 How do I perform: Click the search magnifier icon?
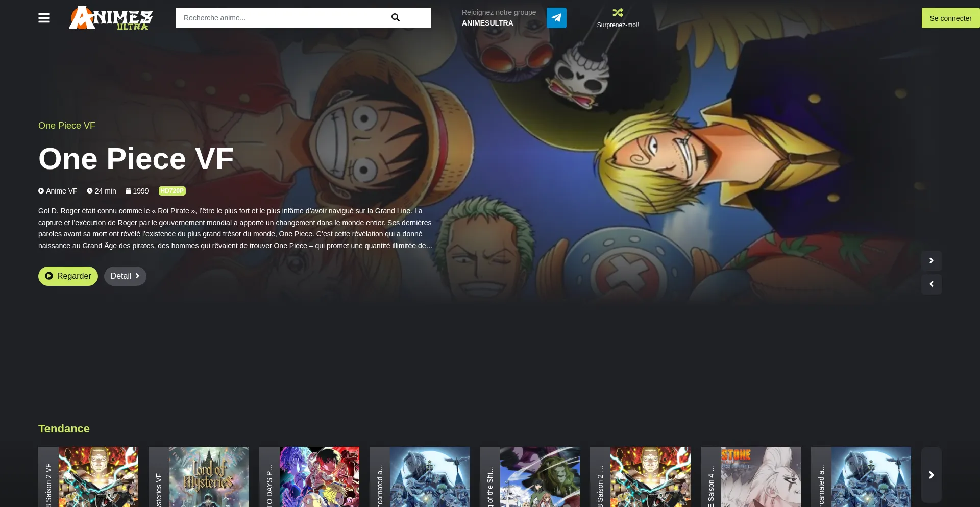coord(396,17)
